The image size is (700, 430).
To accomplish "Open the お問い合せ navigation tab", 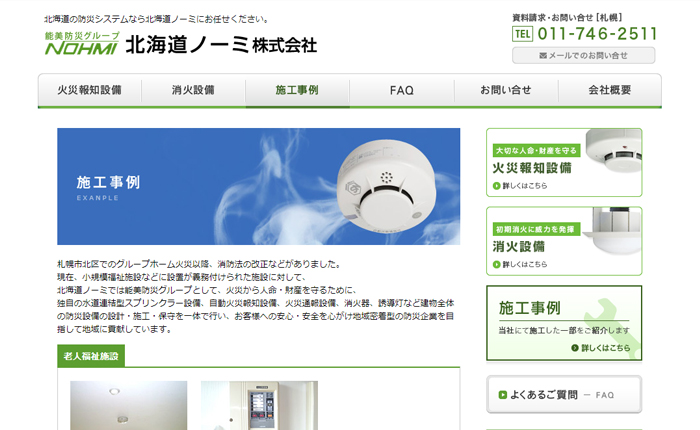I will [506, 90].
